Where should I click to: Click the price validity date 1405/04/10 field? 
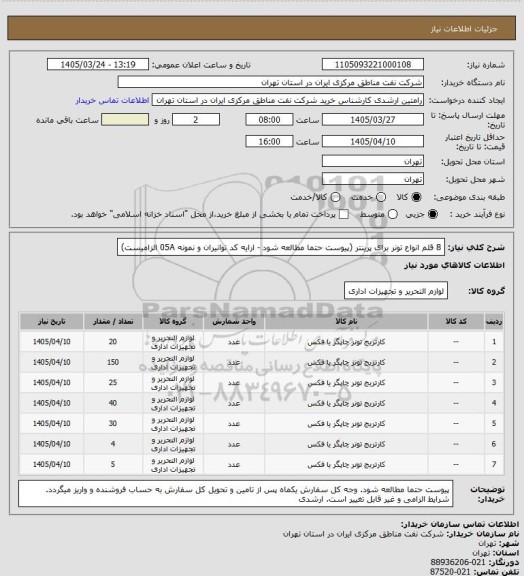coord(373,141)
